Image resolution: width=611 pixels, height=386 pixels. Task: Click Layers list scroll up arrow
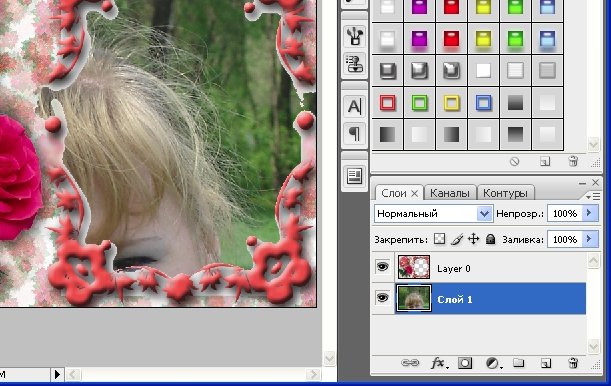pos(593,261)
